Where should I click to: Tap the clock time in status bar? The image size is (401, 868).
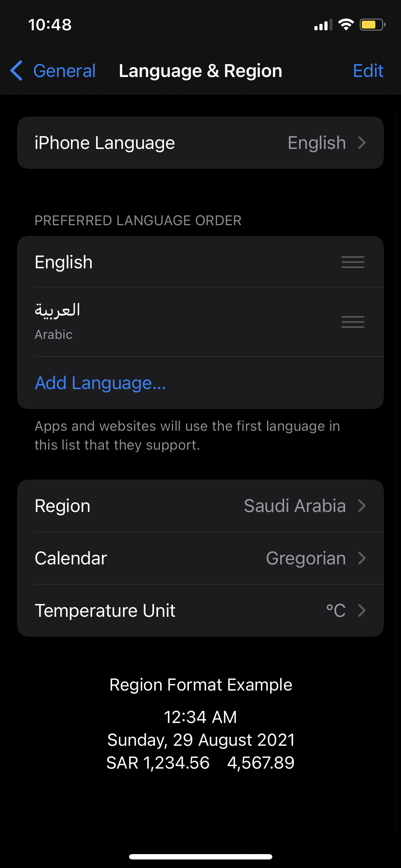(x=50, y=25)
